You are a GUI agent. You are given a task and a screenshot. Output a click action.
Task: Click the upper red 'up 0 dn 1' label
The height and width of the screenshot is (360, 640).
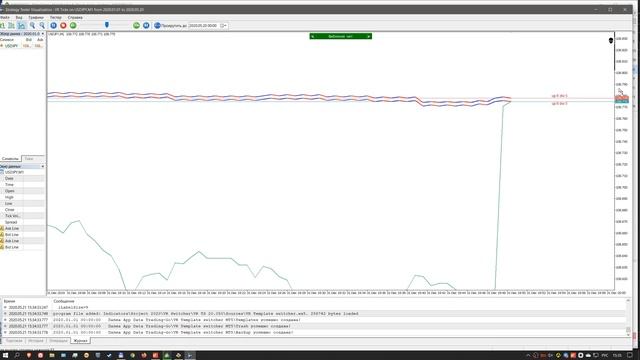tap(560, 96)
